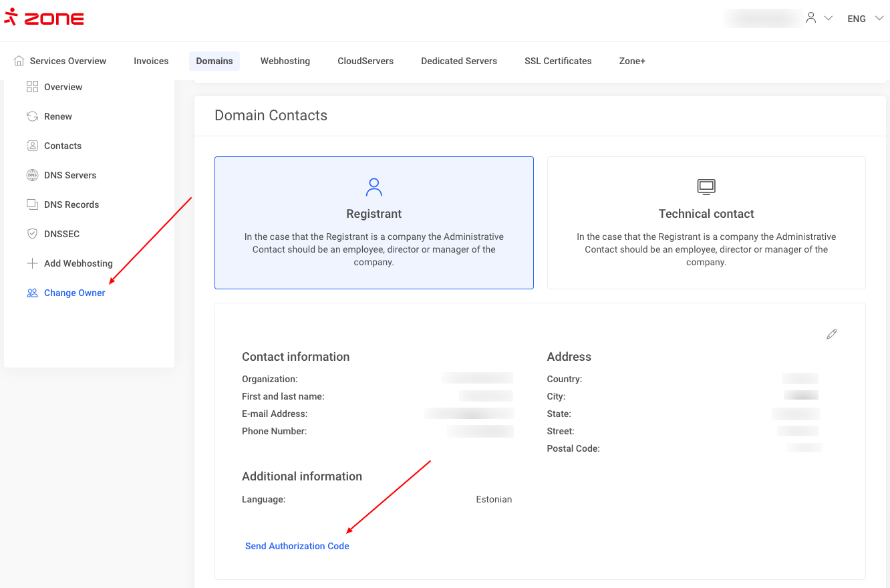Viewport: 890px width, 588px height.
Task: Click the Services Overview home icon
Action: (x=19, y=61)
